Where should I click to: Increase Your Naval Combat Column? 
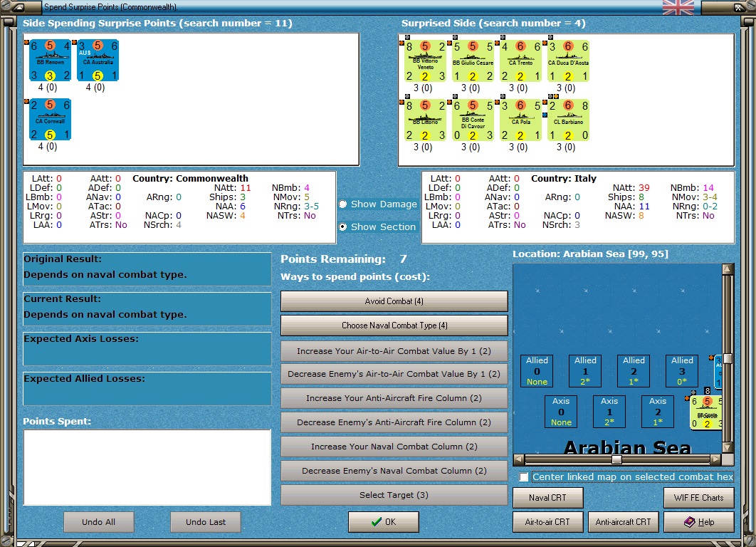coord(394,447)
